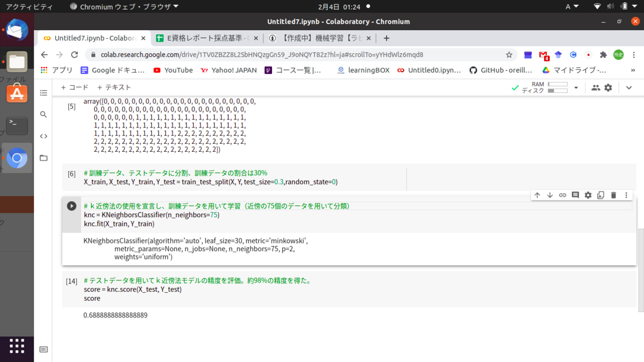
Task: Open the Chrome extensions puzzle icon
Action: click(x=603, y=55)
